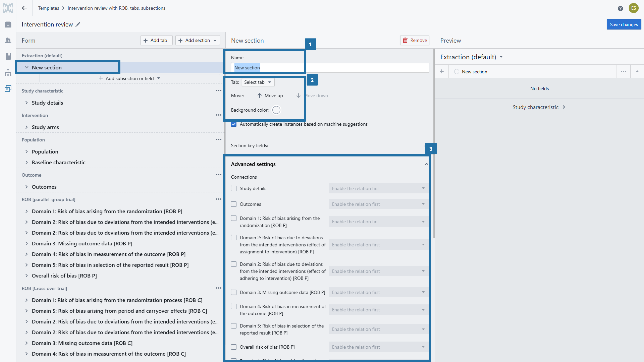This screenshot has width=644, height=362.
Task: Expand the Study arms section
Action: click(27, 127)
